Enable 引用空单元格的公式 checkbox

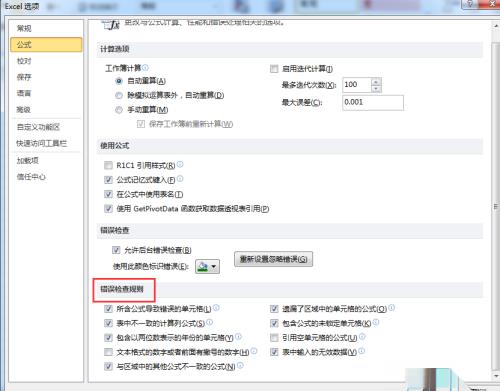(274, 338)
